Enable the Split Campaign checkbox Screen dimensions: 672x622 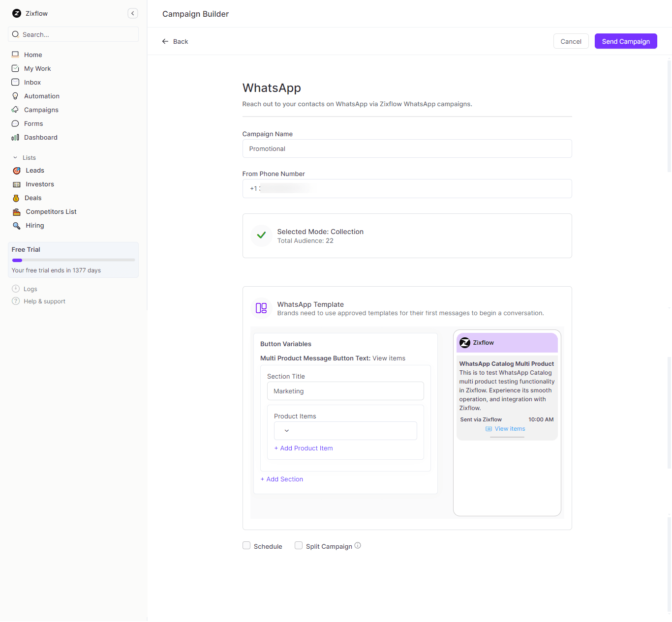(x=299, y=545)
